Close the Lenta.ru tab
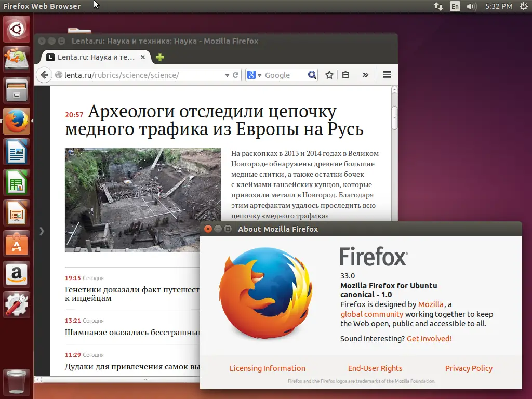 [x=143, y=57]
